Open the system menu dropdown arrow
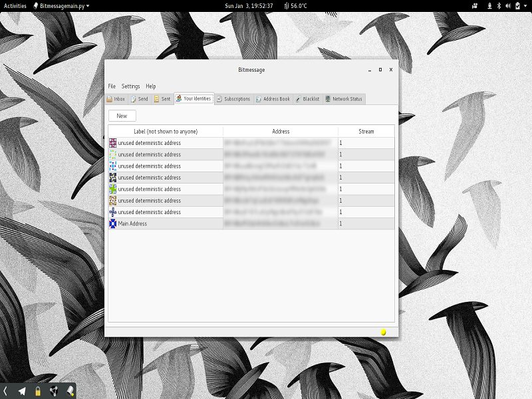The image size is (532, 399). (x=524, y=6)
